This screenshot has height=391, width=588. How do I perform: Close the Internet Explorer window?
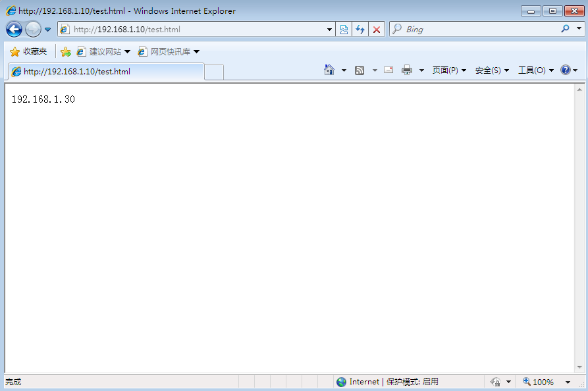tap(574, 11)
